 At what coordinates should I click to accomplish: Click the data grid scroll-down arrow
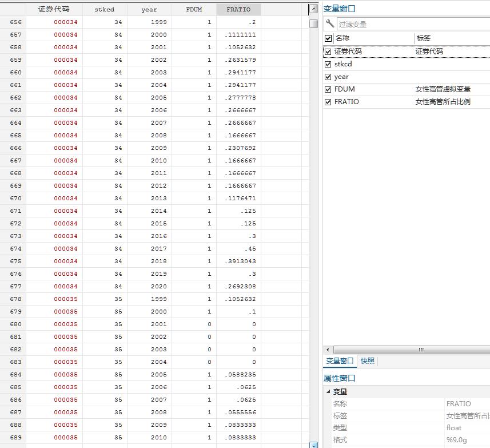(x=314, y=445)
